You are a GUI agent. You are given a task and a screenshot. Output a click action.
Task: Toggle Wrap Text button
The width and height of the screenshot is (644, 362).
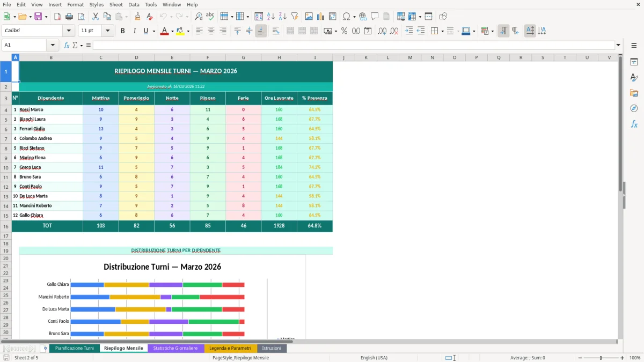(275, 31)
